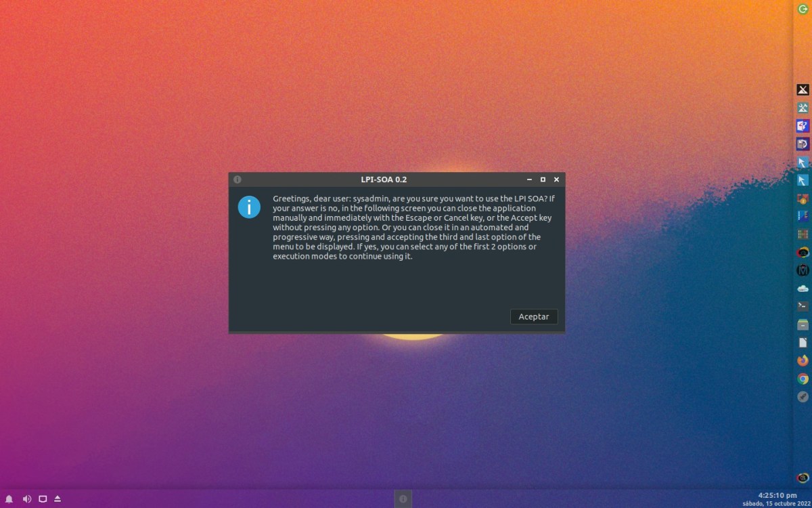
Task: Click the eject removable media icon
Action: (x=58, y=499)
